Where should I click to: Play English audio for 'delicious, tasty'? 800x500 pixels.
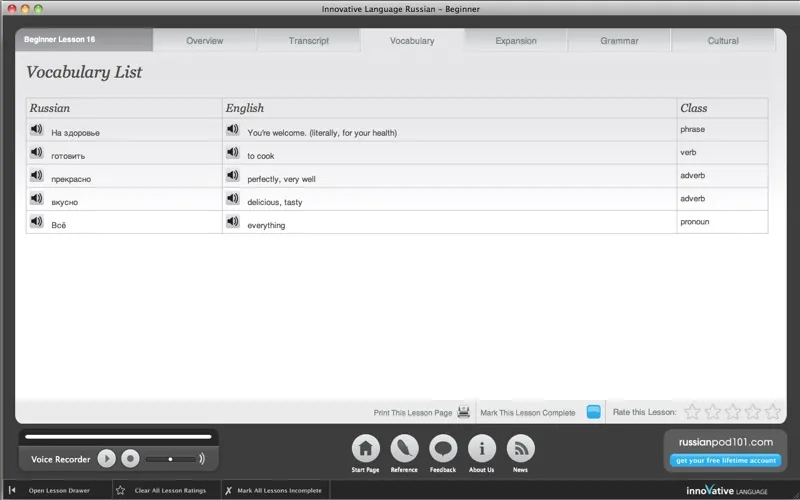(233, 199)
